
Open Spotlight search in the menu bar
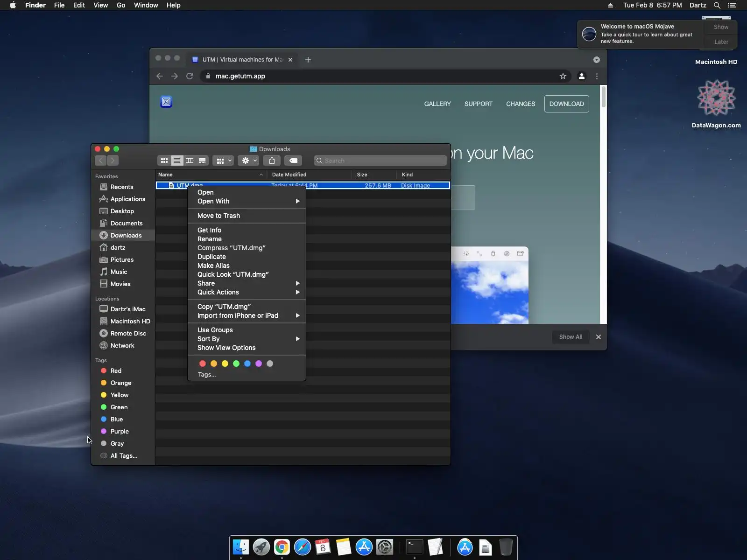point(717,5)
